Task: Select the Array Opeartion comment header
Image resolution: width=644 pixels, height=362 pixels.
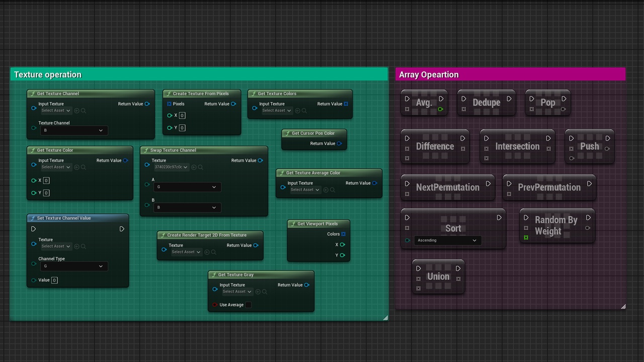Action: click(510, 74)
